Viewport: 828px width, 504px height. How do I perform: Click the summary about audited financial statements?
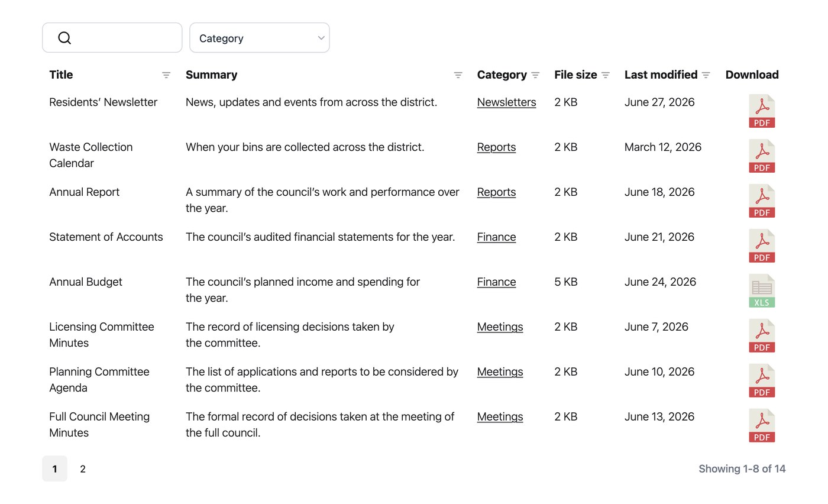[320, 237]
